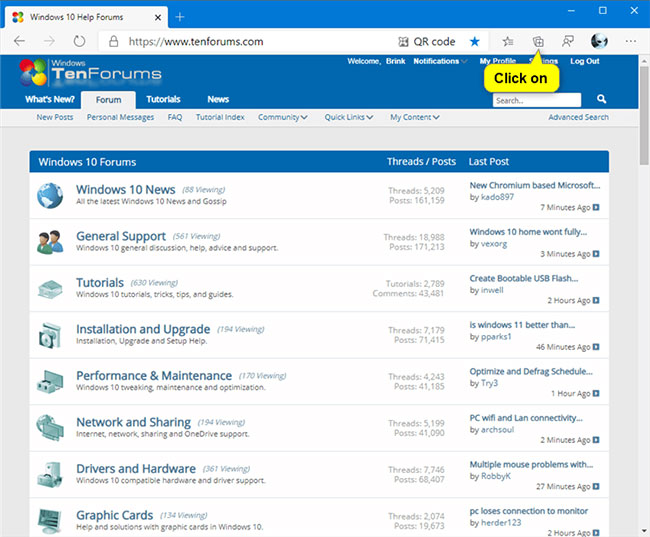Open user RobbyK's profile
650x537 pixels.
click(x=496, y=476)
